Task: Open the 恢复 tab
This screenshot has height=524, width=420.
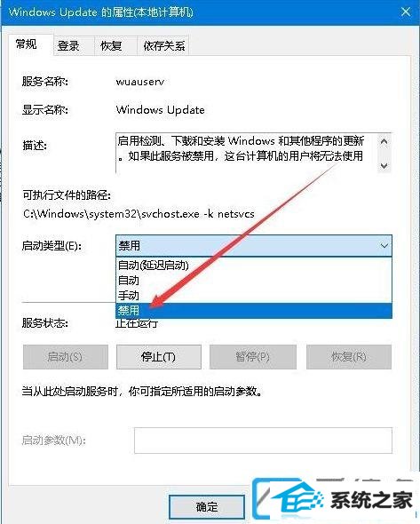Action: click(111, 46)
